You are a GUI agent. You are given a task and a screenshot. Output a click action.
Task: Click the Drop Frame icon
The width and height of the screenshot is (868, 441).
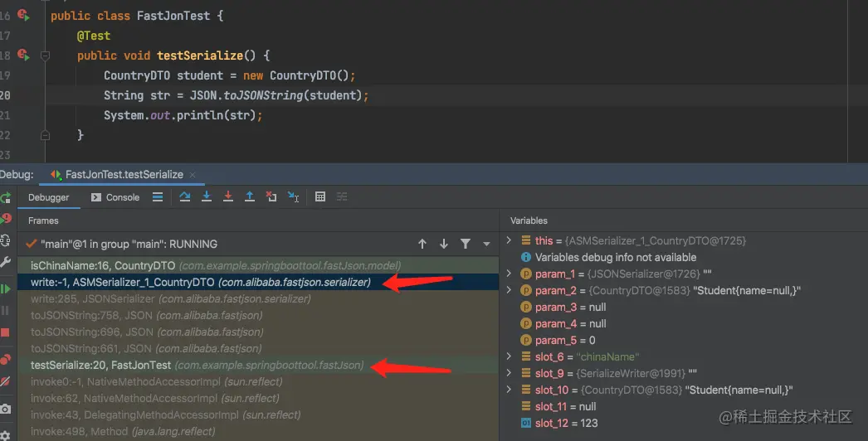pos(271,197)
